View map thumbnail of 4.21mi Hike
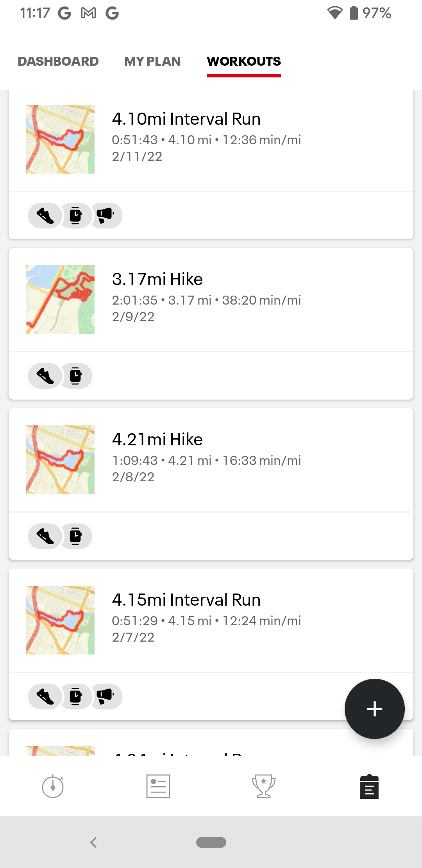Viewport: 422px width, 868px height. pyautogui.click(x=60, y=460)
